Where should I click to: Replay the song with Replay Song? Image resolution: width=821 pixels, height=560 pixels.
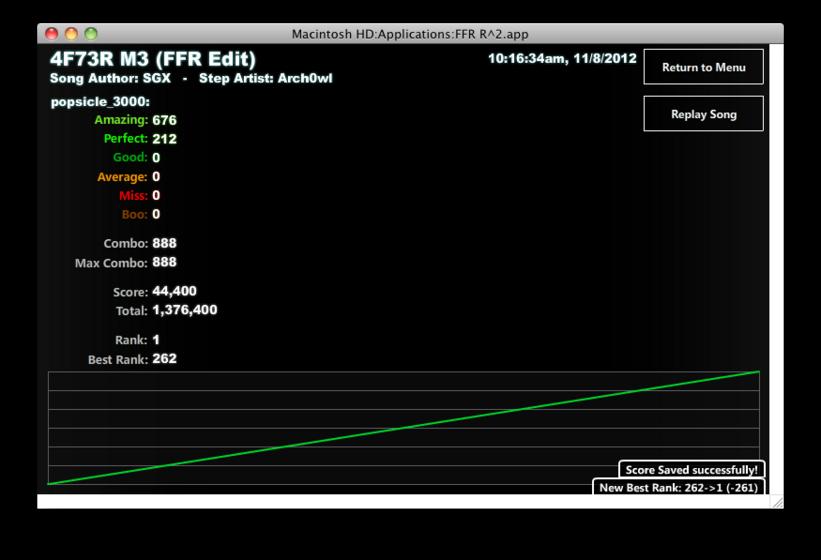click(x=703, y=114)
